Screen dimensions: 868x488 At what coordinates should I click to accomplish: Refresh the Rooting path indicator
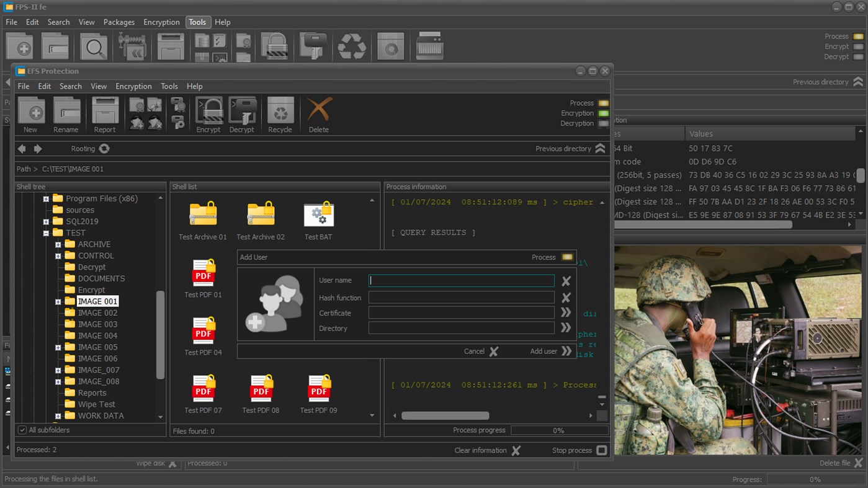pyautogui.click(x=104, y=148)
